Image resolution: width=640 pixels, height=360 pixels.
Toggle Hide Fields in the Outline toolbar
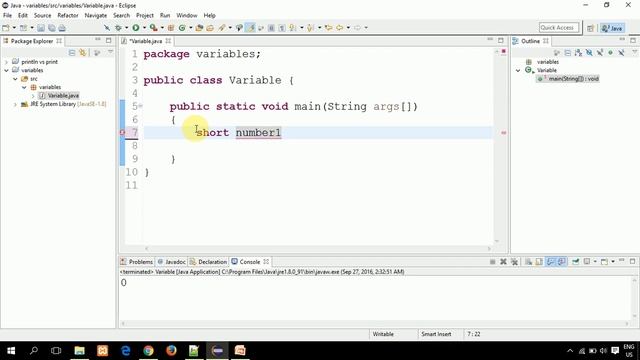(589, 53)
